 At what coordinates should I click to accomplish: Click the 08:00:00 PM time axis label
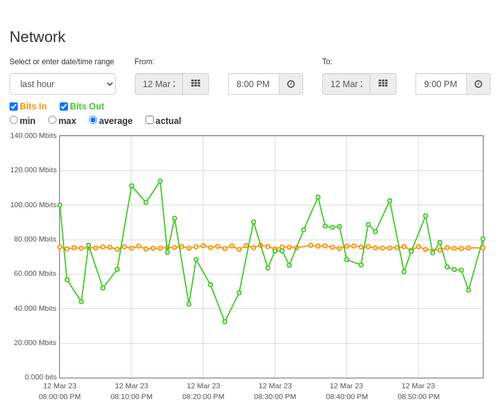60,397
